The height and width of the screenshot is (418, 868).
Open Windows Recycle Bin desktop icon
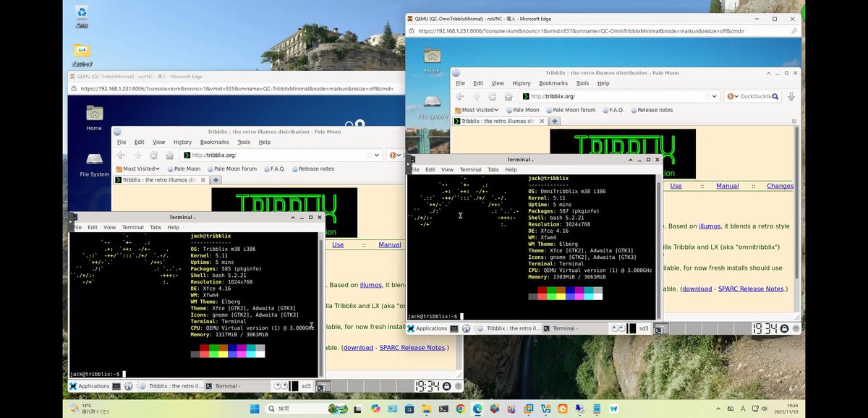[82, 14]
